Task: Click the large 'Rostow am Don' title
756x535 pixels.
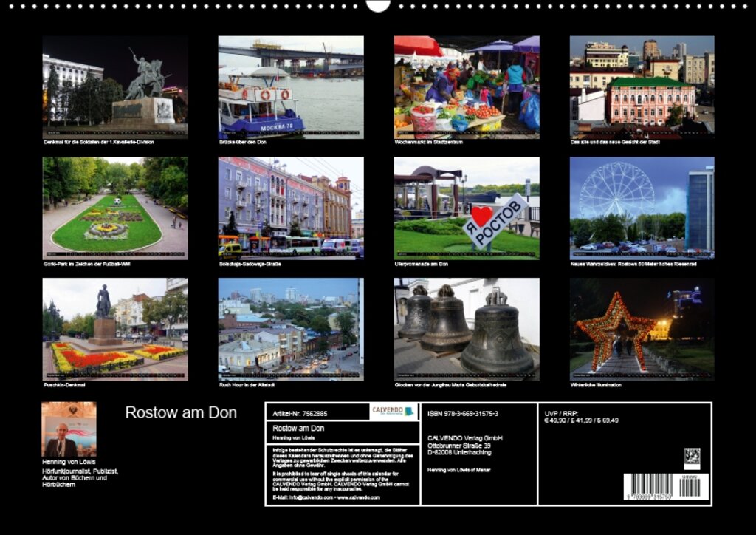Action: click(x=181, y=412)
